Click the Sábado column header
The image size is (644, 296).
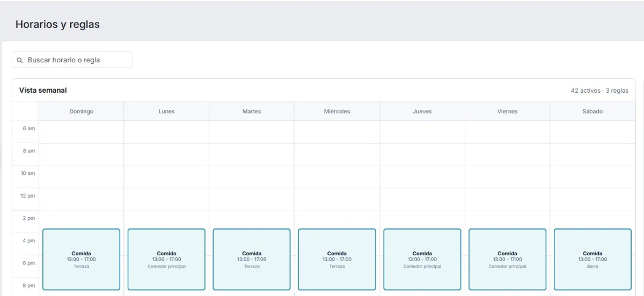592,112
